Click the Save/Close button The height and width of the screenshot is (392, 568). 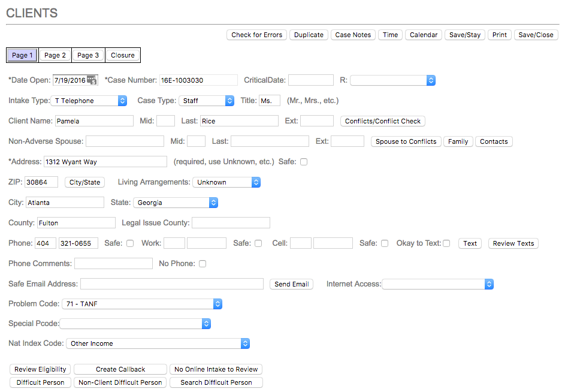click(536, 35)
